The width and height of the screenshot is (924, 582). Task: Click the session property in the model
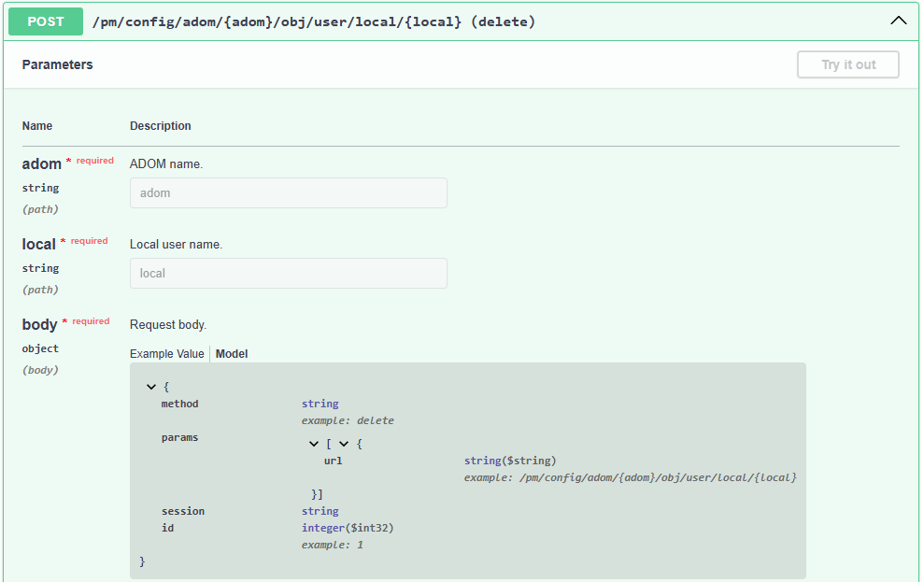point(182,512)
